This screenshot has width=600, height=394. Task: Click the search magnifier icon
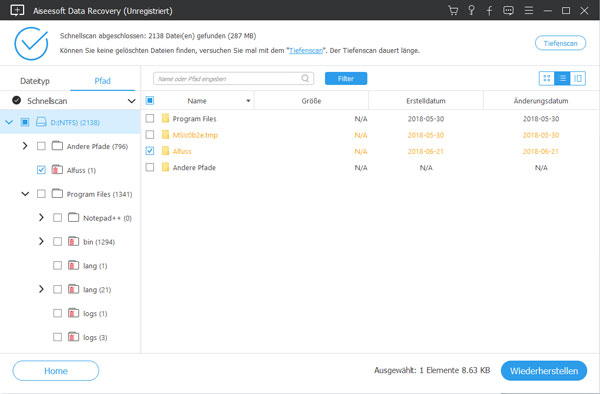tap(305, 78)
